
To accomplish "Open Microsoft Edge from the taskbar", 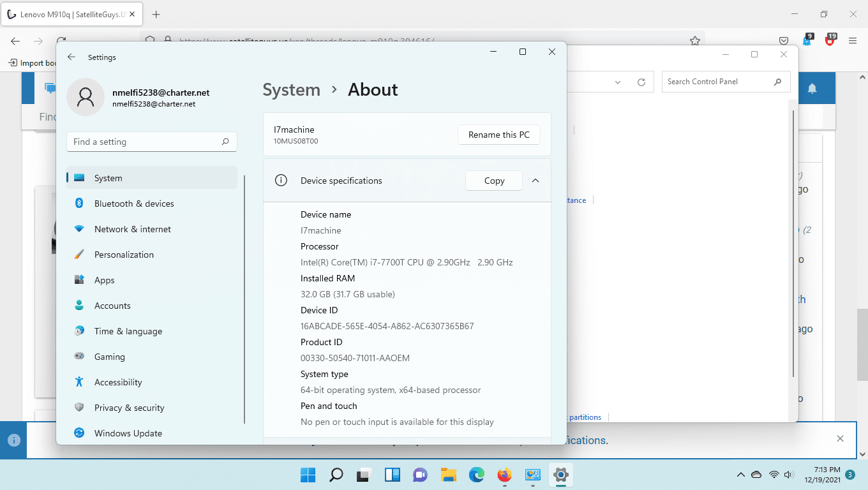I will [x=476, y=475].
